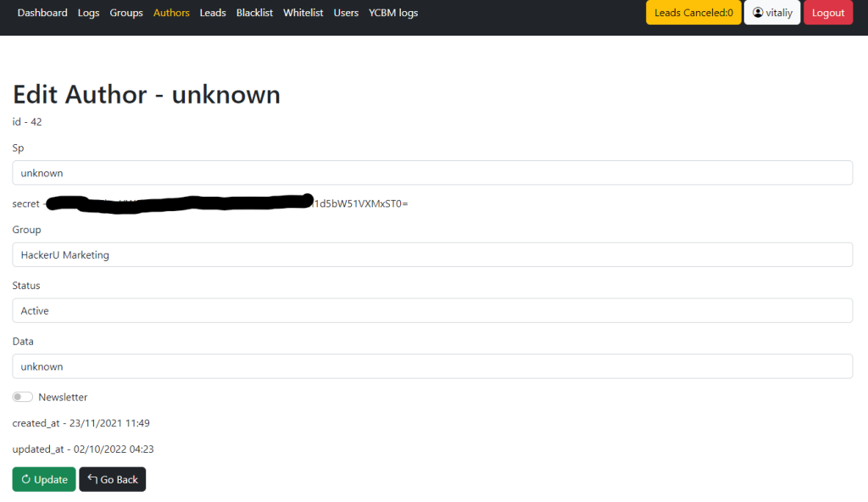Click the Newsletter label text

63,397
